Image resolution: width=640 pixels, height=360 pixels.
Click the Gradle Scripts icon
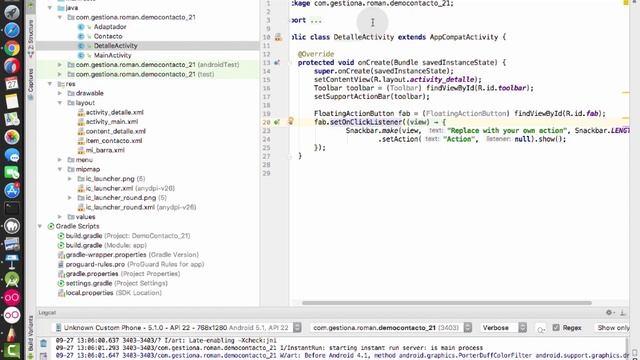click(51, 226)
